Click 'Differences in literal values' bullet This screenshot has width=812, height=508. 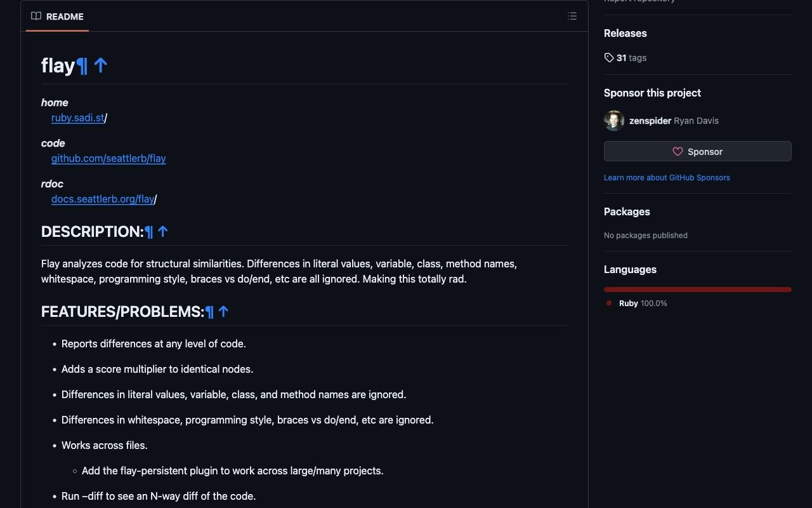[233, 394]
